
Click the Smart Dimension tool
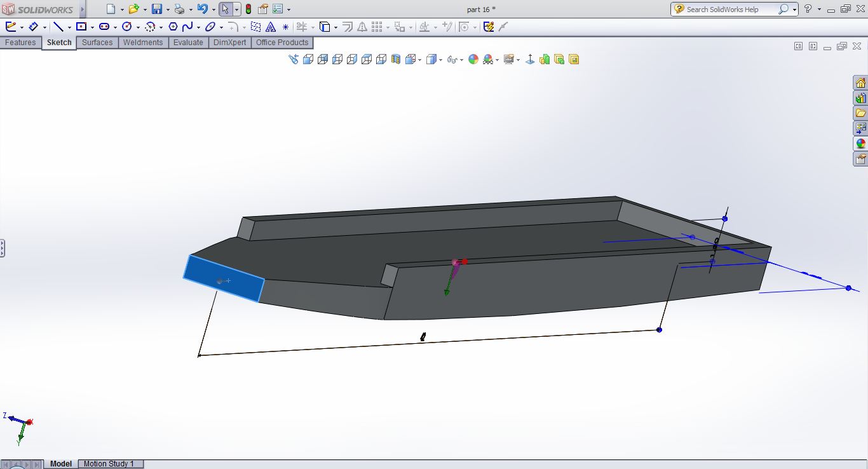coord(33,27)
